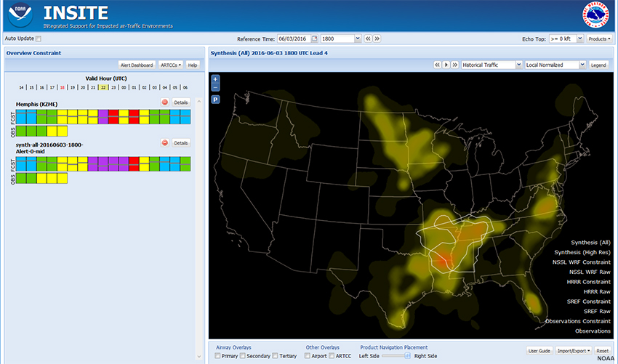Select HRRR Constraint product

(588, 282)
